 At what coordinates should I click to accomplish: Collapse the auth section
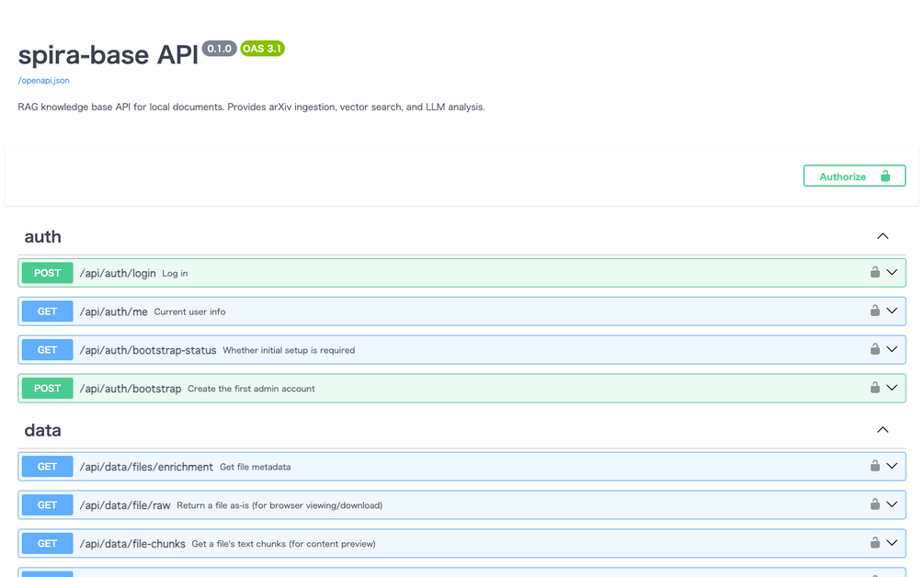(x=882, y=237)
